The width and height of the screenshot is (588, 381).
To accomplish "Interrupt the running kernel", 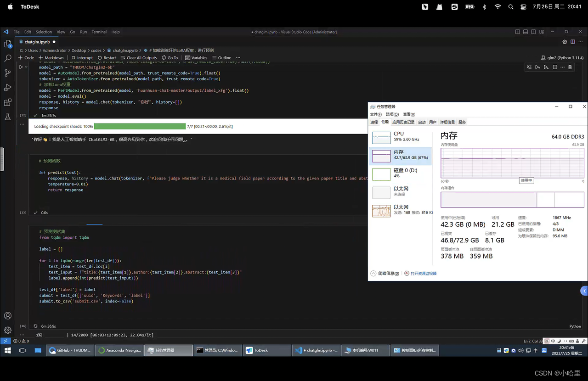I will pyautogui.click(x=82, y=58).
